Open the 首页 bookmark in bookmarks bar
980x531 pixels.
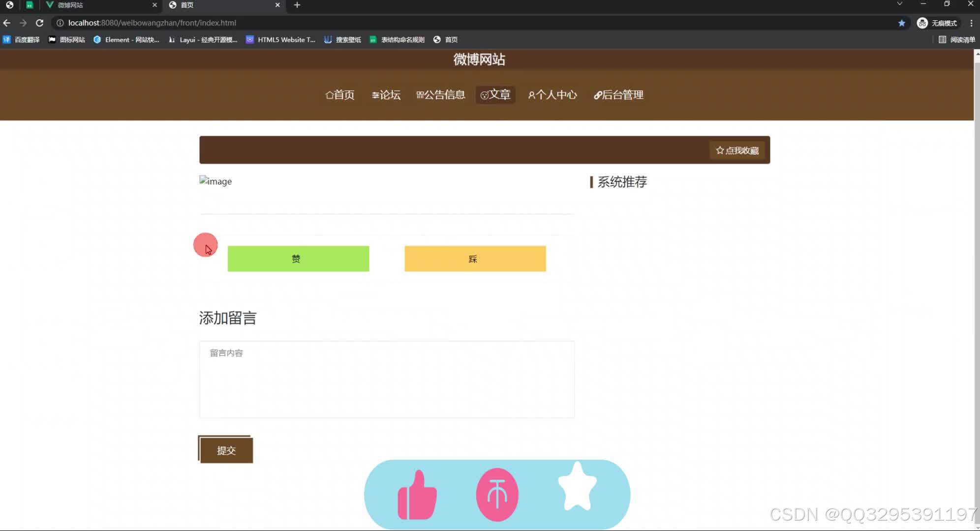[445, 40]
